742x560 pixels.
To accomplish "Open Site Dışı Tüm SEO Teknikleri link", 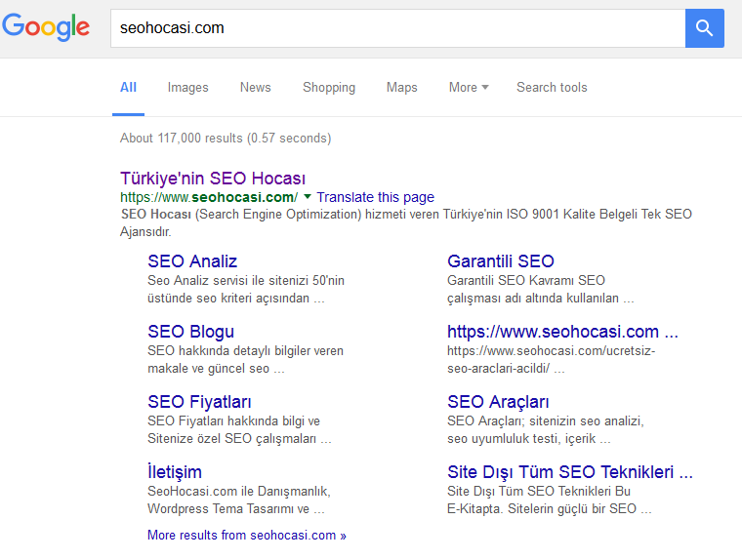I will pos(569,472).
